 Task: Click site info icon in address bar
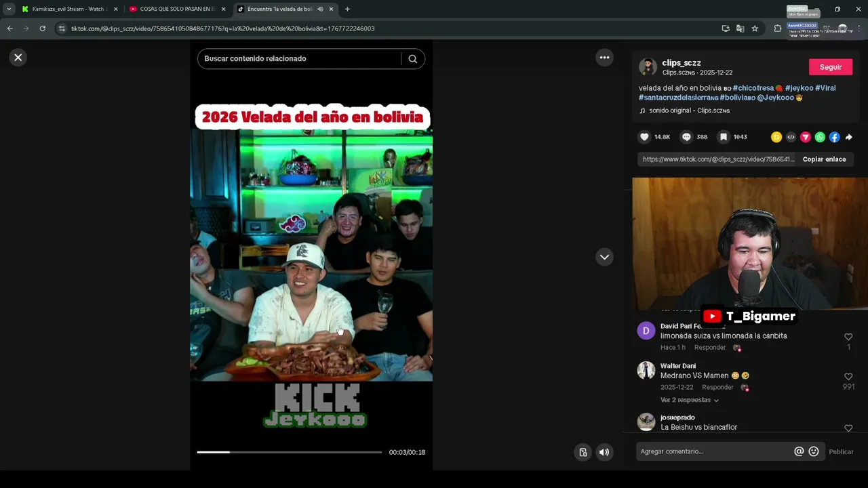tap(62, 28)
